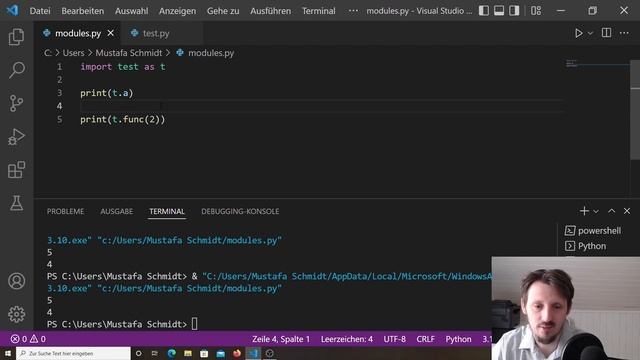Change file encoding UTF-8

395,339
